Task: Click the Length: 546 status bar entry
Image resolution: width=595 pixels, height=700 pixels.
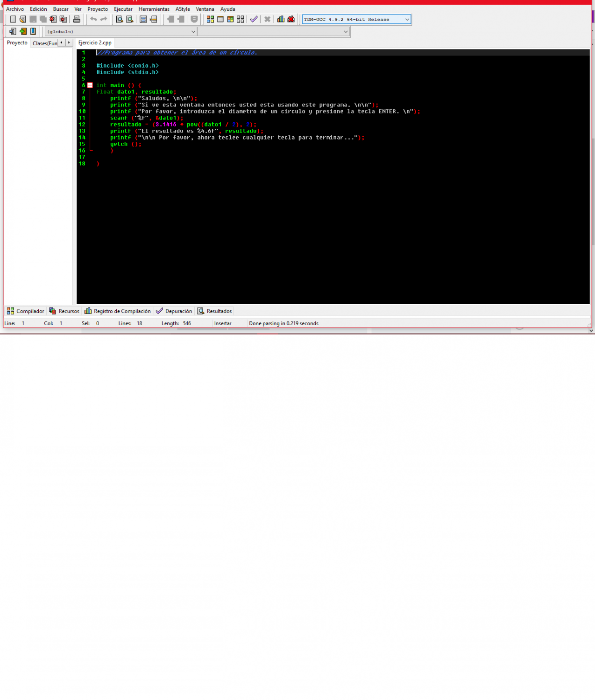Action: (x=176, y=323)
